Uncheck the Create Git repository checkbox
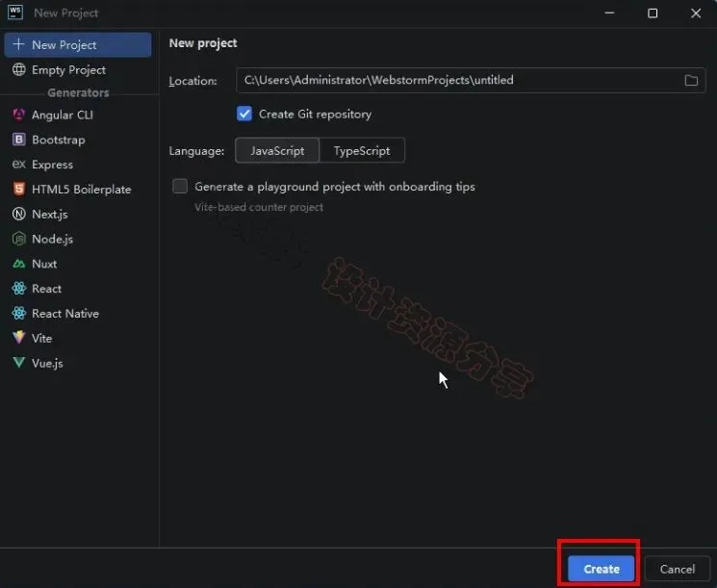The image size is (717, 588). click(244, 114)
